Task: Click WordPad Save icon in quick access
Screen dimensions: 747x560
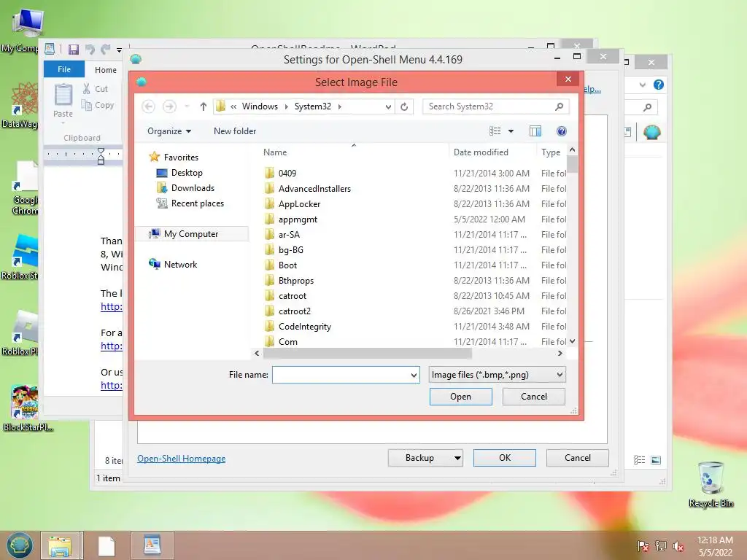Action: (74, 50)
